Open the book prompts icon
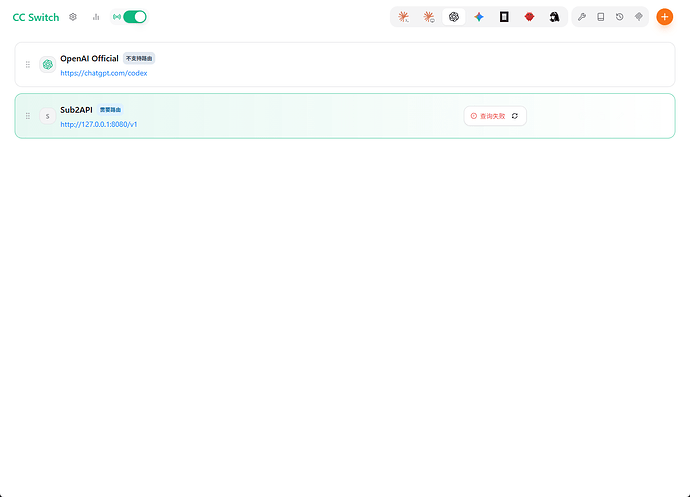Screen dimensions: 690x497 (601, 17)
